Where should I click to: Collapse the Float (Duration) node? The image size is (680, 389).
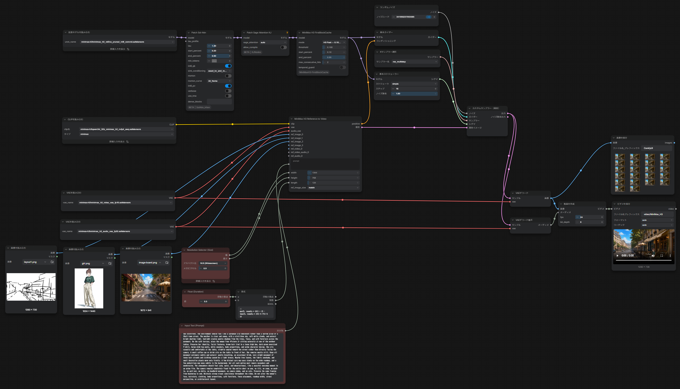185,292
